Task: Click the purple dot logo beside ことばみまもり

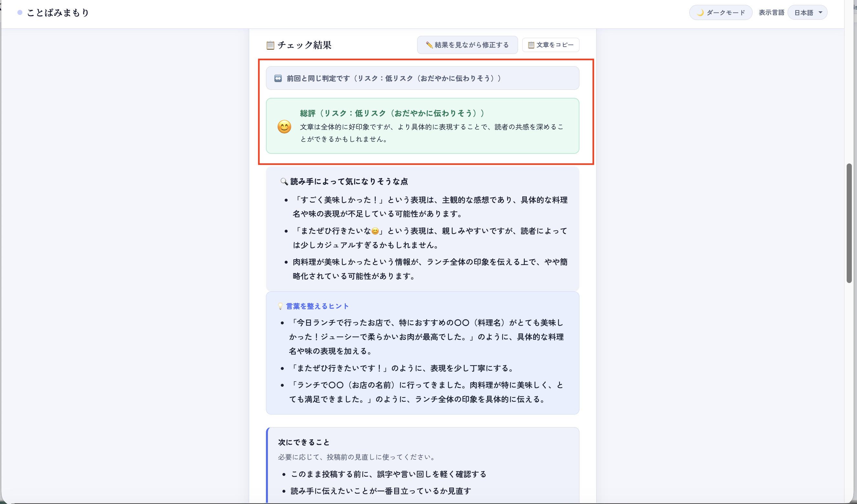Action: 20,13
